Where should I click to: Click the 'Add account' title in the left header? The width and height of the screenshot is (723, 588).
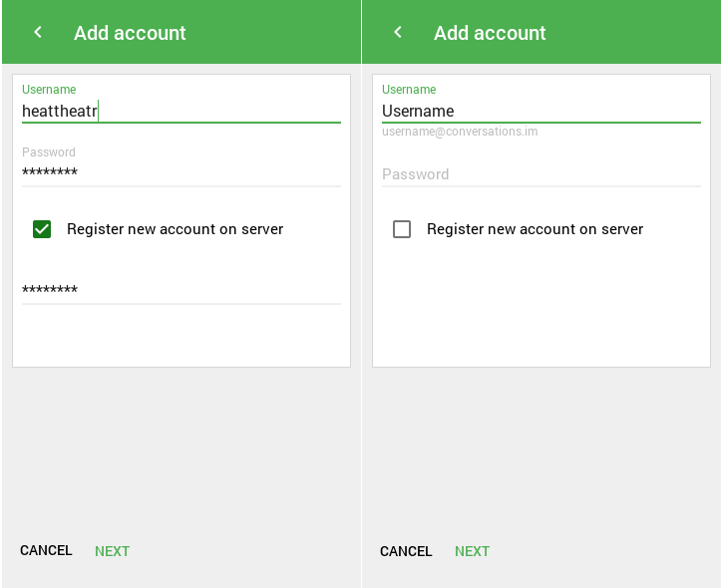click(130, 33)
